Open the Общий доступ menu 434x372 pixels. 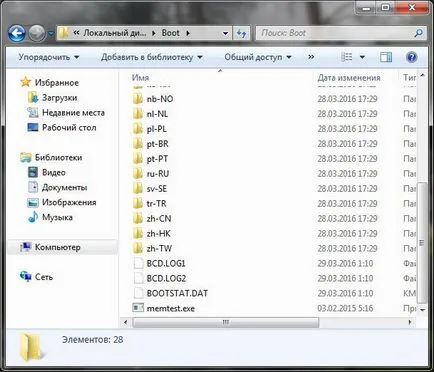click(x=258, y=57)
